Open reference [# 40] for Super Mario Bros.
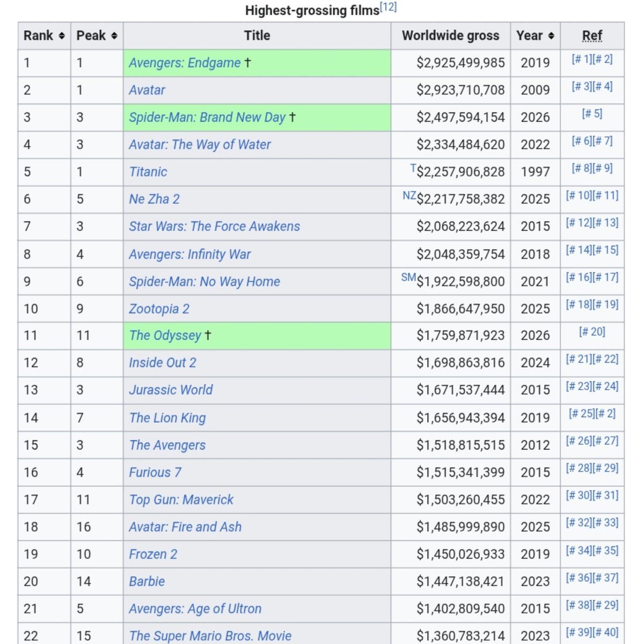Image resolution: width=644 pixels, height=644 pixels. [605, 633]
